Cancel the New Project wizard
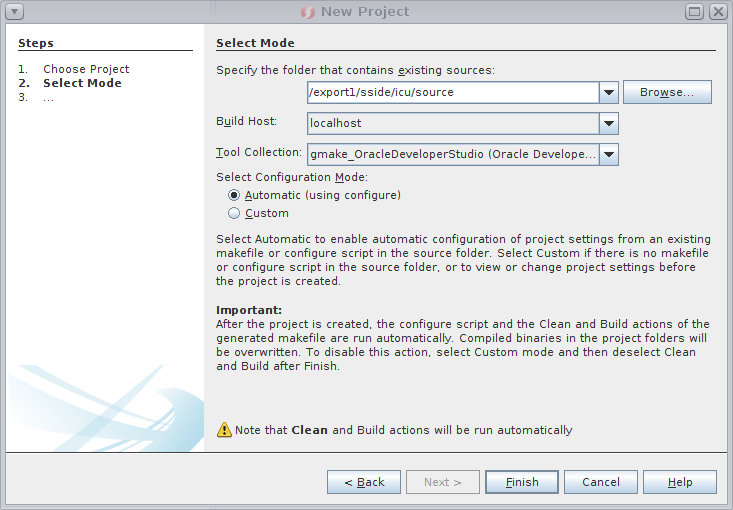 pos(601,482)
